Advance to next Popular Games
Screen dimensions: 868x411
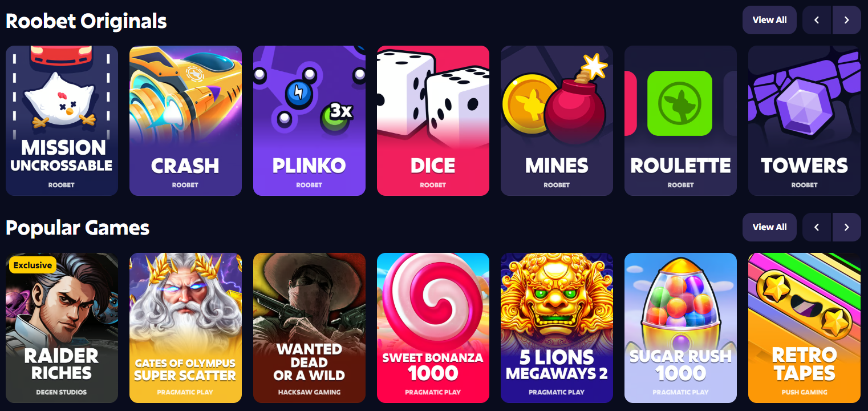pos(846,227)
